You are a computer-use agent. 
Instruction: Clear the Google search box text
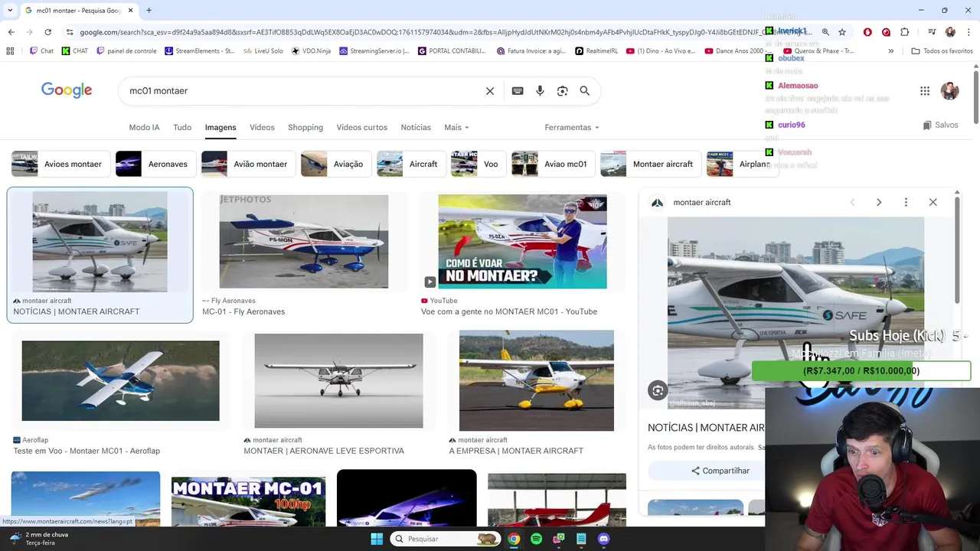point(490,91)
